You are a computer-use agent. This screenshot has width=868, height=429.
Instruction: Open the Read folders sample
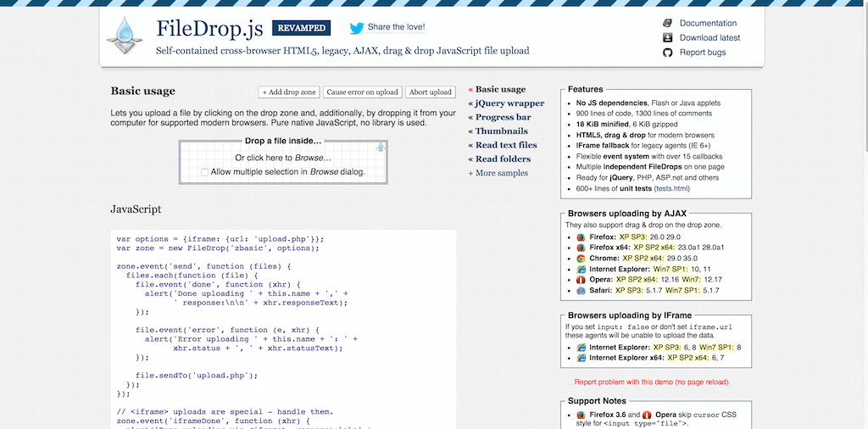pyautogui.click(x=503, y=159)
